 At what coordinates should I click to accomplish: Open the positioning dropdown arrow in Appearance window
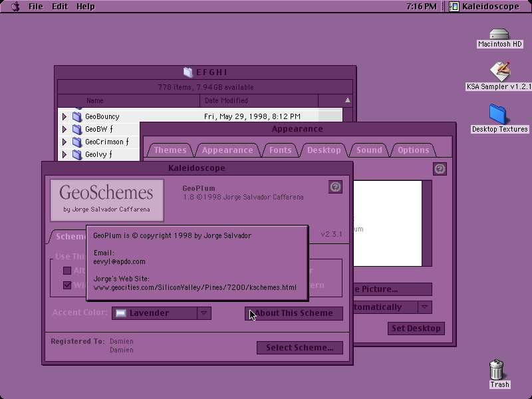pos(425,307)
